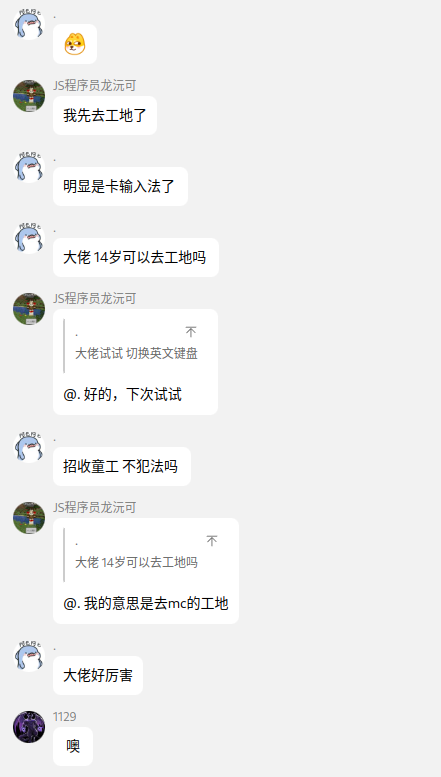Open JS程序员龙沅可 avatar beside '我先去工地了'
The image size is (441, 777).
point(29,96)
